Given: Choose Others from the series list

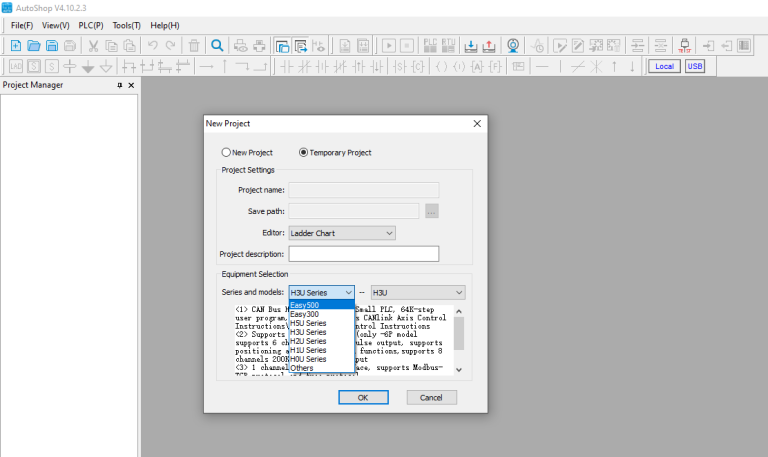Looking at the screenshot, I should point(322,368).
